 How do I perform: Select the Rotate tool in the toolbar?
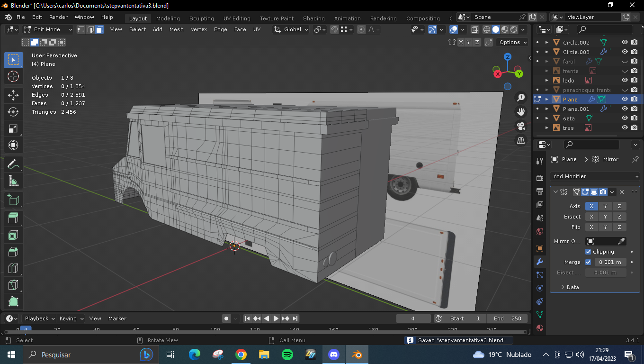13,111
